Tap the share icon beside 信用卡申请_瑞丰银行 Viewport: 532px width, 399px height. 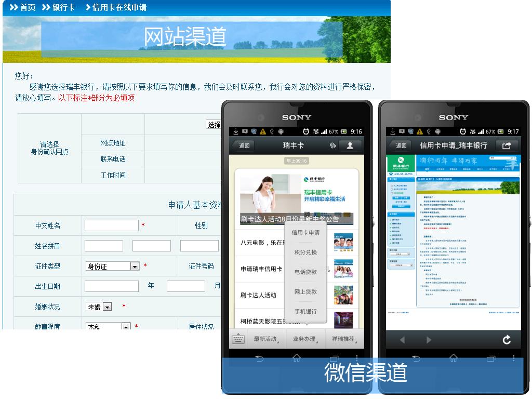507,145
